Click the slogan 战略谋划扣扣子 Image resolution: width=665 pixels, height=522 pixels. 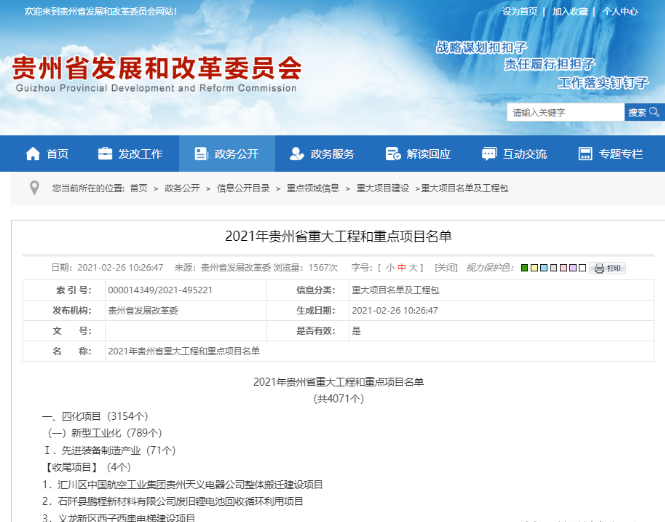click(481, 47)
